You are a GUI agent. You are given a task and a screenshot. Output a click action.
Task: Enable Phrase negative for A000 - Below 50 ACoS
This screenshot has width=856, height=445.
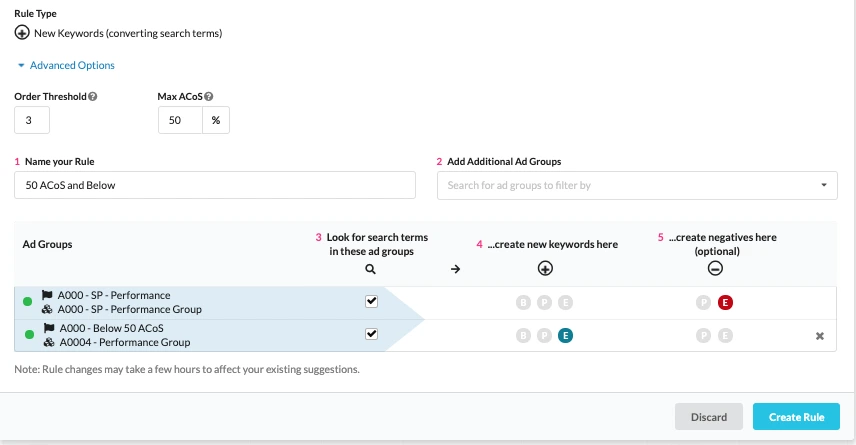(x=705, y=336)
